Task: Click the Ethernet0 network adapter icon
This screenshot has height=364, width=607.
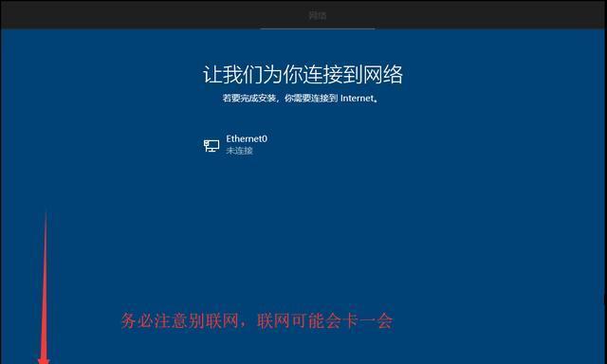Action: coord(212,146)
